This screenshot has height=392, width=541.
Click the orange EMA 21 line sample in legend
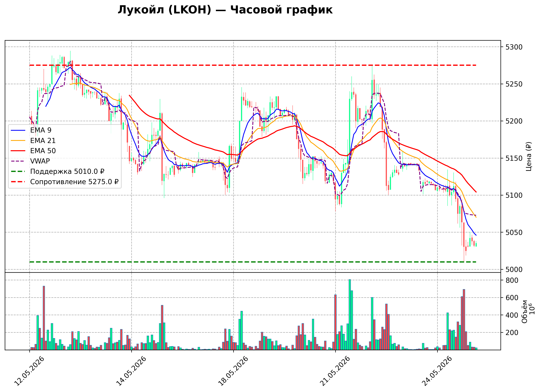(18, 141)
